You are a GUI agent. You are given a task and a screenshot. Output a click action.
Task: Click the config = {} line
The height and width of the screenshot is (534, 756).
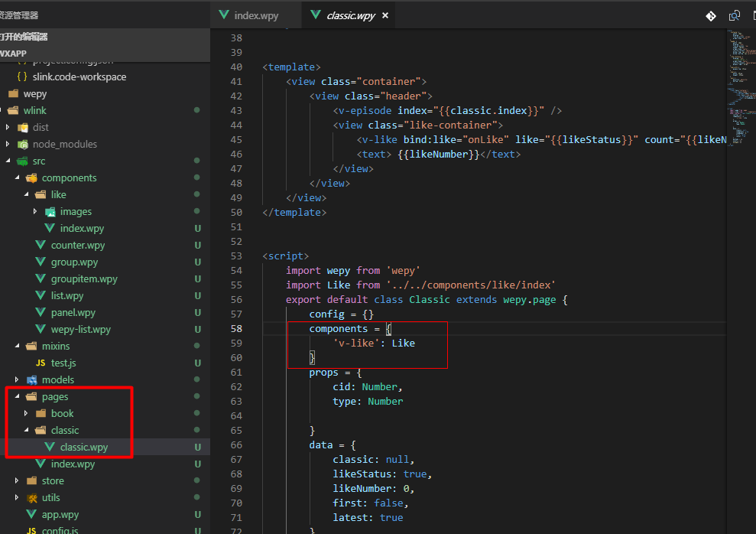pos(342,314)
